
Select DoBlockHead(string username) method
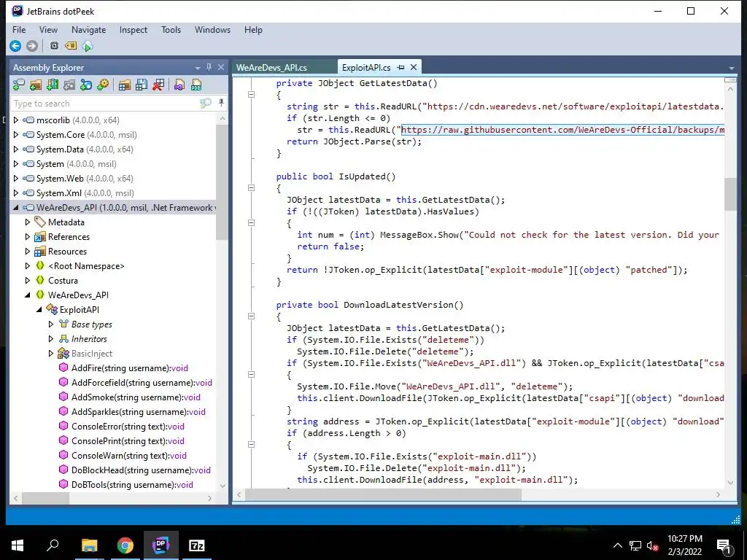(134, 470)
